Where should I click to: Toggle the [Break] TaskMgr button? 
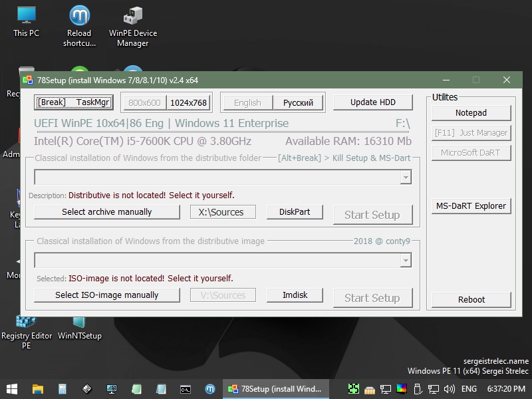coord(74,102)
